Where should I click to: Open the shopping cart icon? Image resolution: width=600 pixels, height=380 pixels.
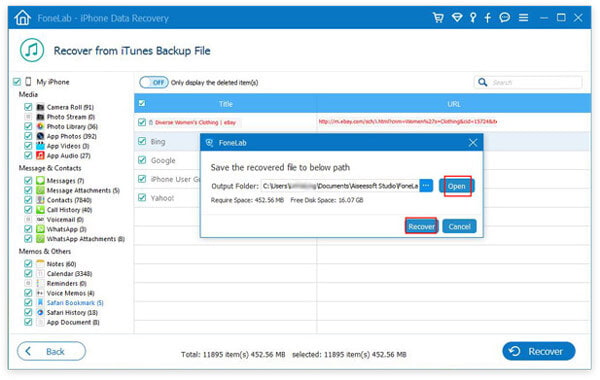(438, 18)
